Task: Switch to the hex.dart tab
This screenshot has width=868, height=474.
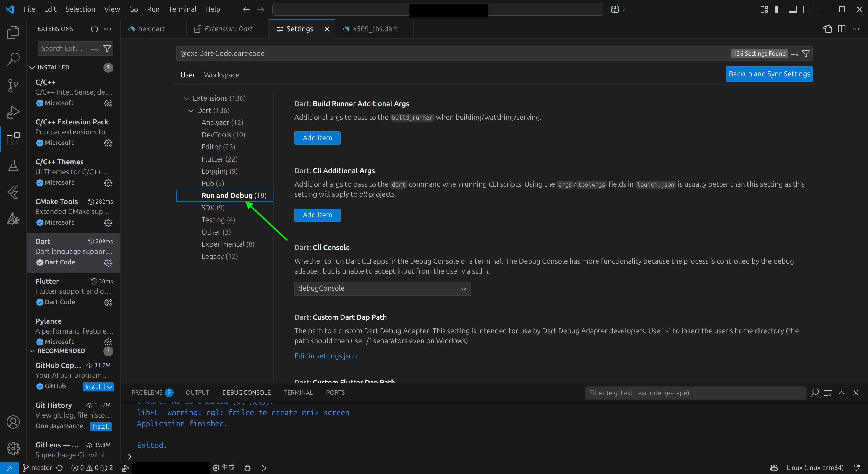Action: point(153,29)
